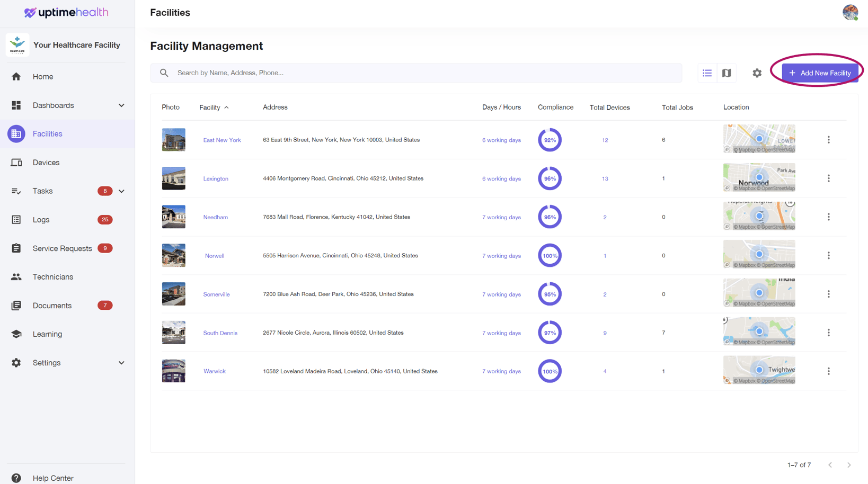
Task: Expand the Tasks sidebar chevron
Action: click(x=121, y=191)
